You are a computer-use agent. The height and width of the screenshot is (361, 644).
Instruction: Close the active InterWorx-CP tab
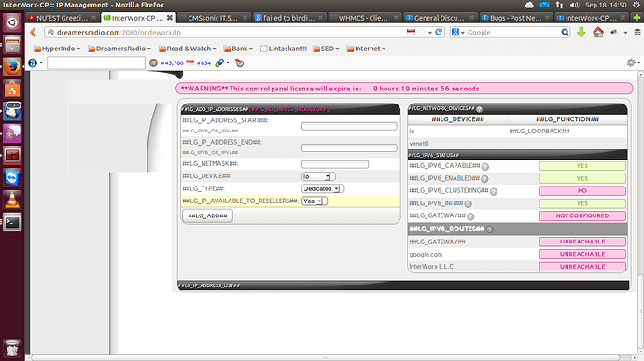170,18
